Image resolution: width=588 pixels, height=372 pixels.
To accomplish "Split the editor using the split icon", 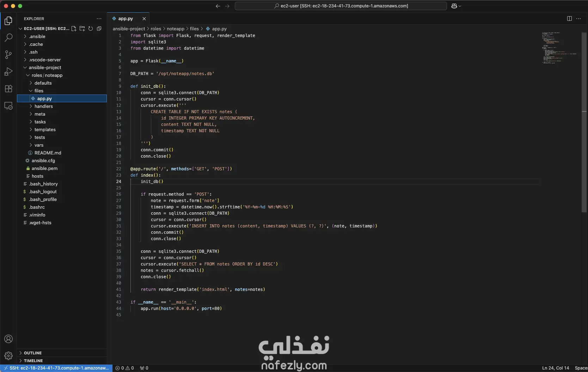I will click(569, 18).
